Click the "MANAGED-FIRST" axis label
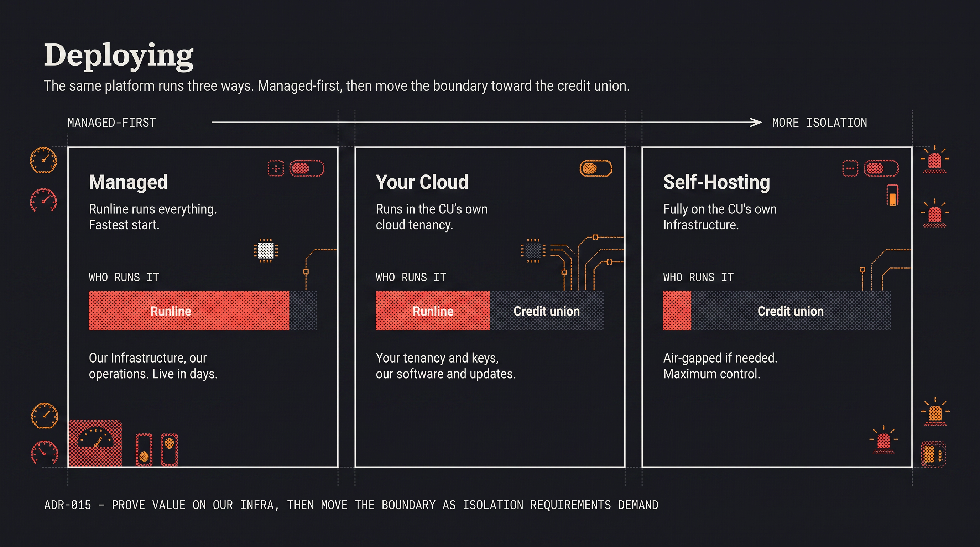The image size is (980, 547). [x=112, y=123]
